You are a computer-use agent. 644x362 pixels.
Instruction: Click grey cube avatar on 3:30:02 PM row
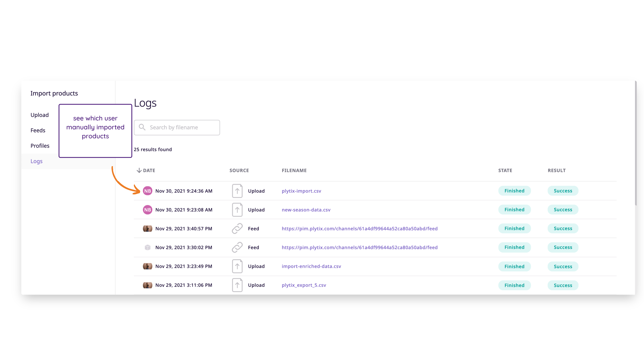coord(147,247)
